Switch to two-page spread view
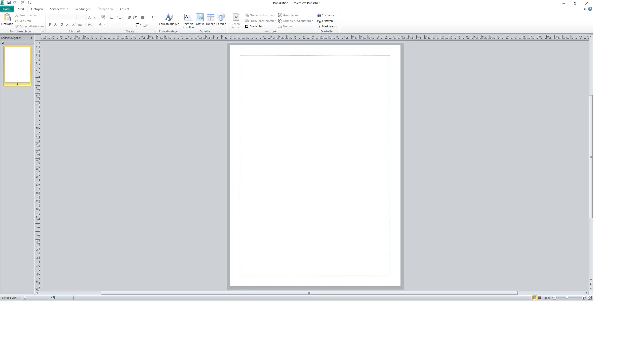This screenshot has width=644, height=349. point(540,298)
